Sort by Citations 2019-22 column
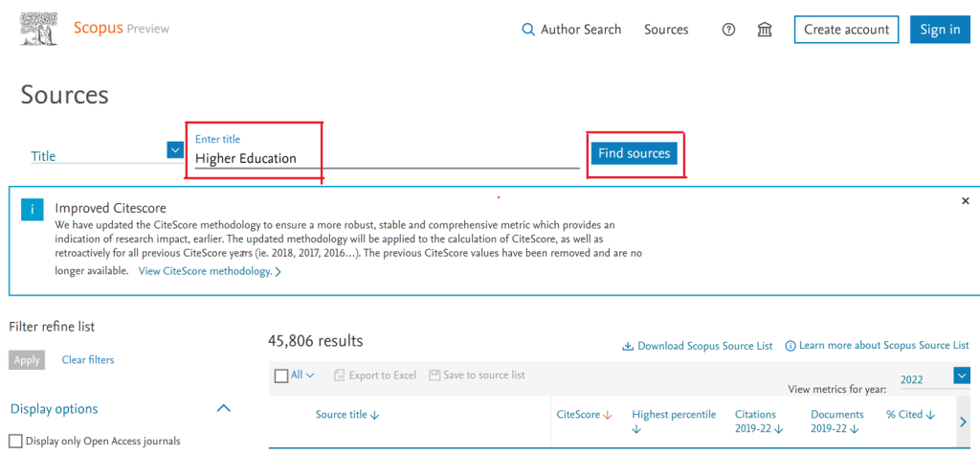 click(x=759, y=421)
